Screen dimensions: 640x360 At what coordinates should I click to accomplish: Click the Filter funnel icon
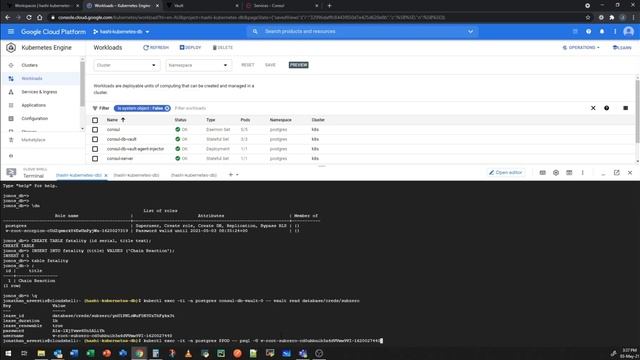(x=95, y=108)
